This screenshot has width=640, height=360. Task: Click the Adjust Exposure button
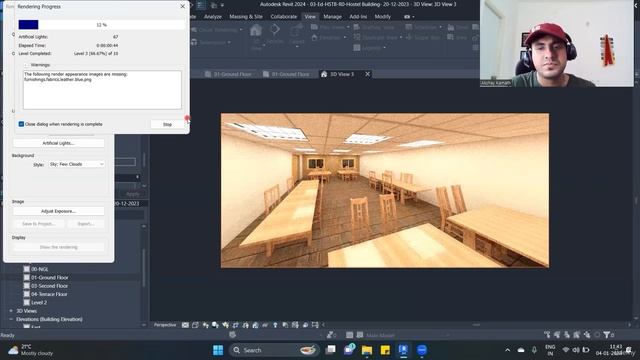[x=58, y=211]
